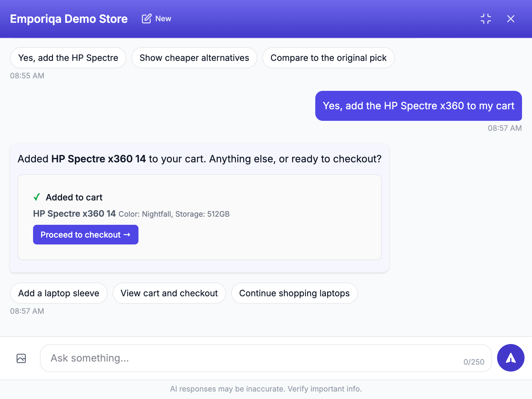Select 'Show cheaper alternatives' suggestion

(194, 58)
